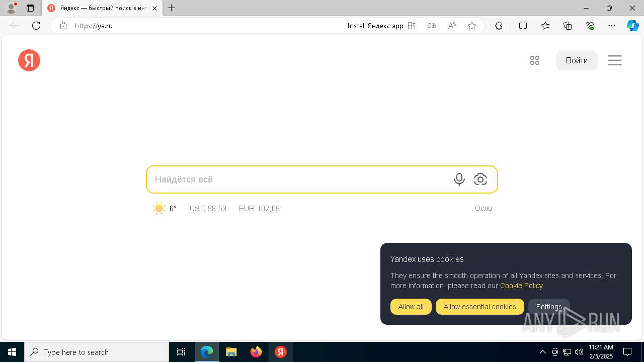Click the Edge icon in the taskbar
This screenshot has width=644, height=362.
click(207, 352)
